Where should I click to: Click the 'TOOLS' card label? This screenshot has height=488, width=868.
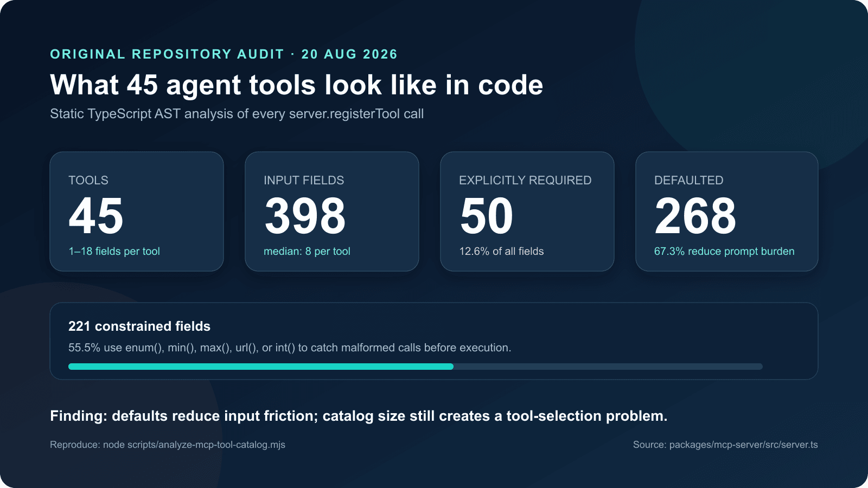coord(88,180)
